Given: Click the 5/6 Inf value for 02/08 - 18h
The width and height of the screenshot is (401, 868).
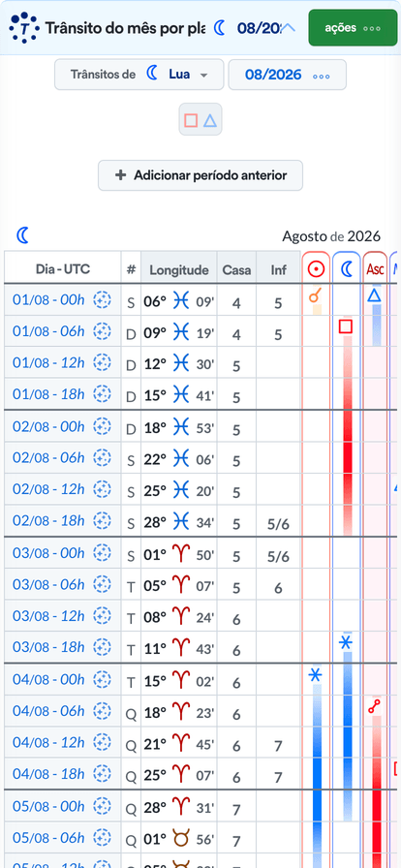Looking at the screenshot, I should click(278, 524).
